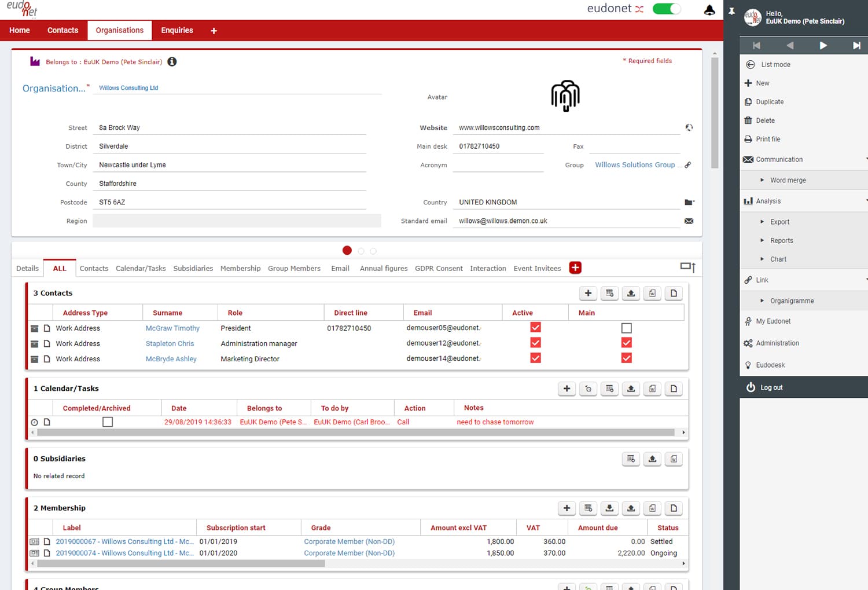This screenshot has width=868, height=590.
Task: Open Export under Analysis
Action: (x=779, y=222)
